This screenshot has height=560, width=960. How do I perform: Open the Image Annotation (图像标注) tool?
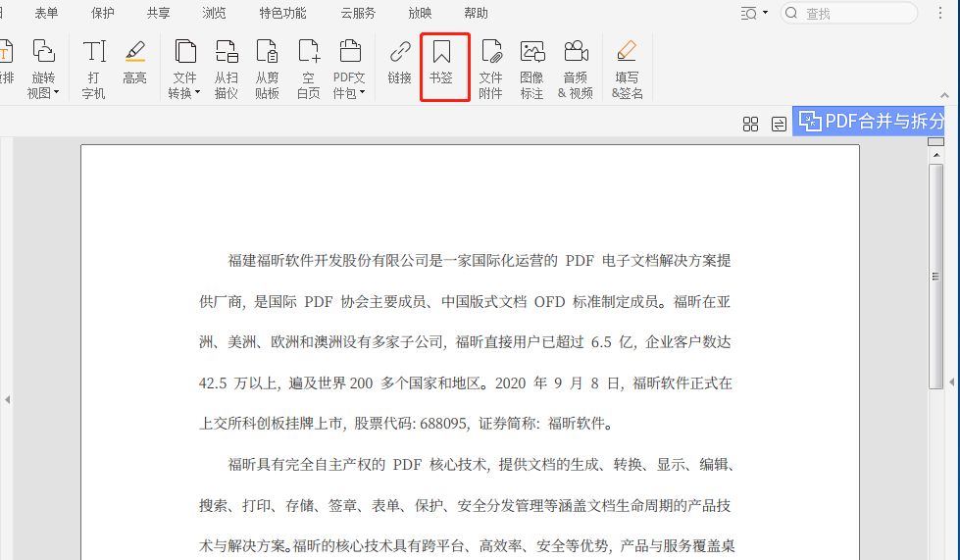pos(531,68)
